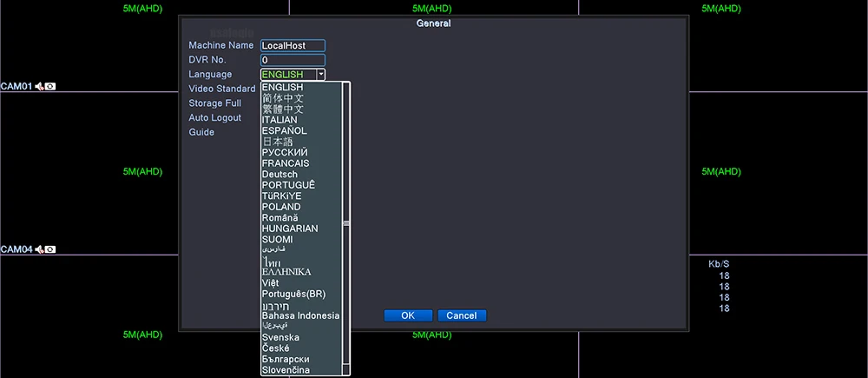Choose Japanese 日本語 language option

coord(301,142)
